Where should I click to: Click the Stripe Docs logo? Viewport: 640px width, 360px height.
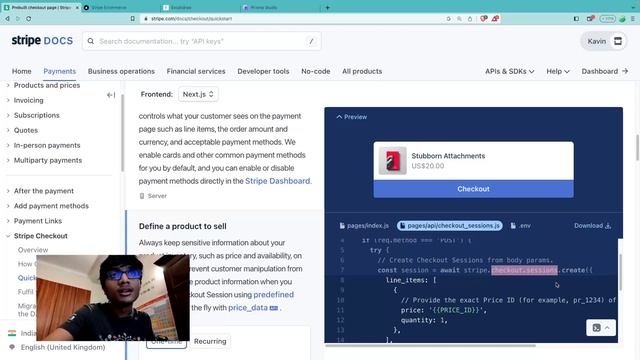click(42, 41)
